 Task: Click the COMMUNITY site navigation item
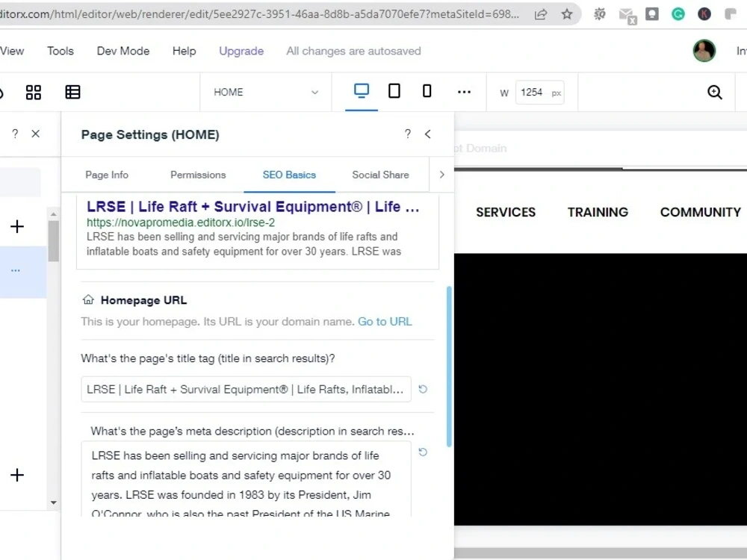point(701,212)
